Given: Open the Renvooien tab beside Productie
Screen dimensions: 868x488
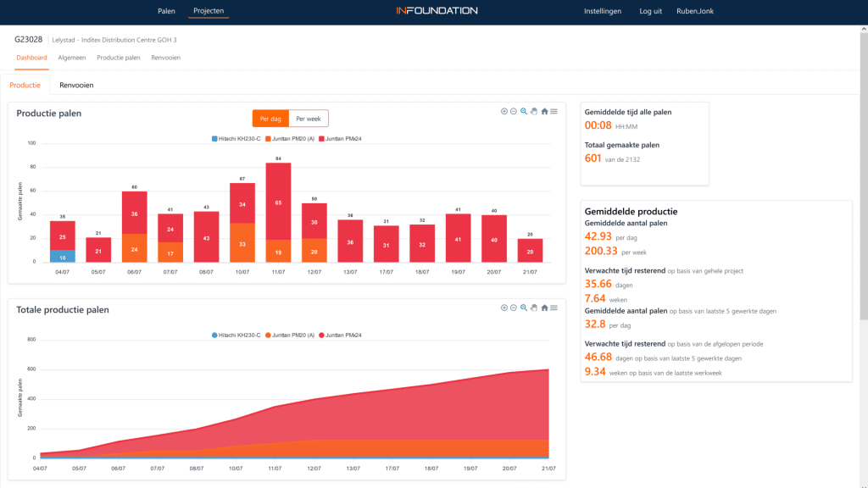Looking at the screenshot, I should pyautogui.click(x=76, y=85).
